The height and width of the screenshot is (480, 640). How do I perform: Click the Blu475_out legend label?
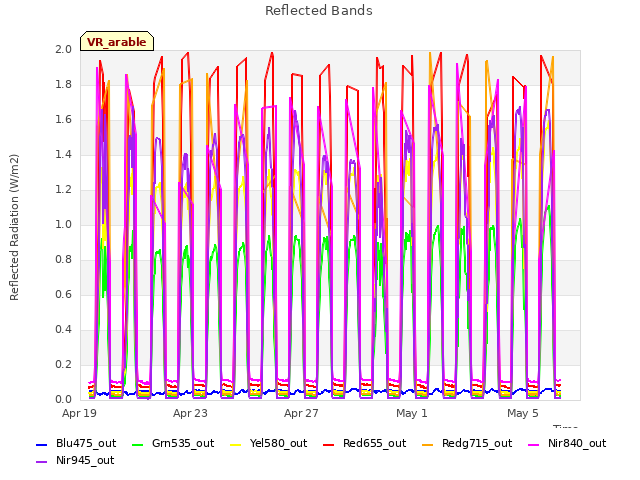tap(86, 443)
